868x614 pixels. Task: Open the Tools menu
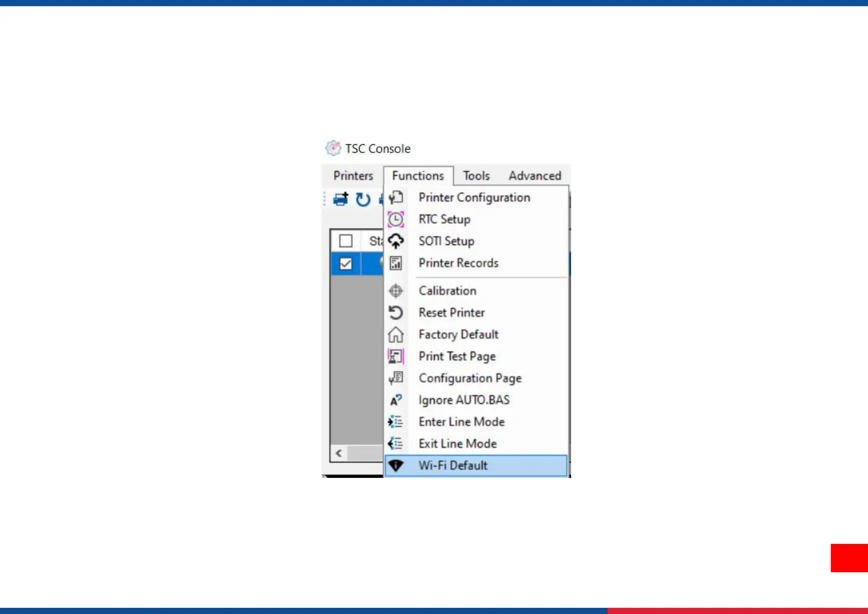(476, 176)
